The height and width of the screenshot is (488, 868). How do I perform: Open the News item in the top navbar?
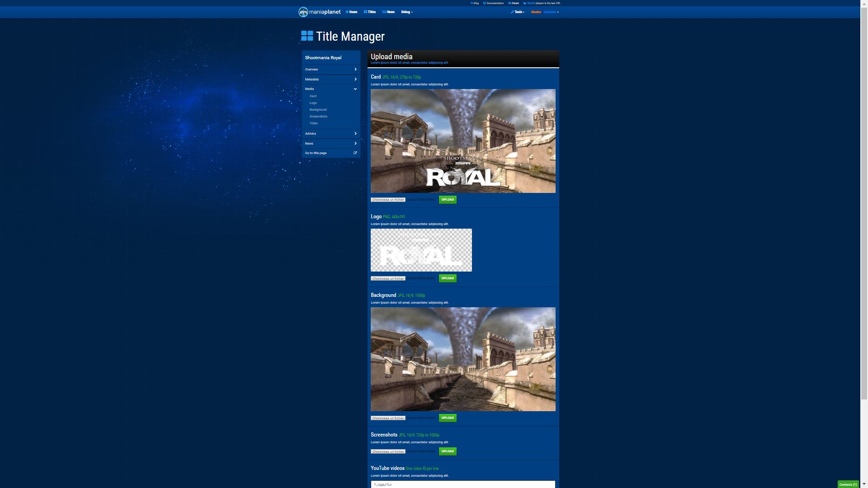pyautogui.click(x=388, y=12)
